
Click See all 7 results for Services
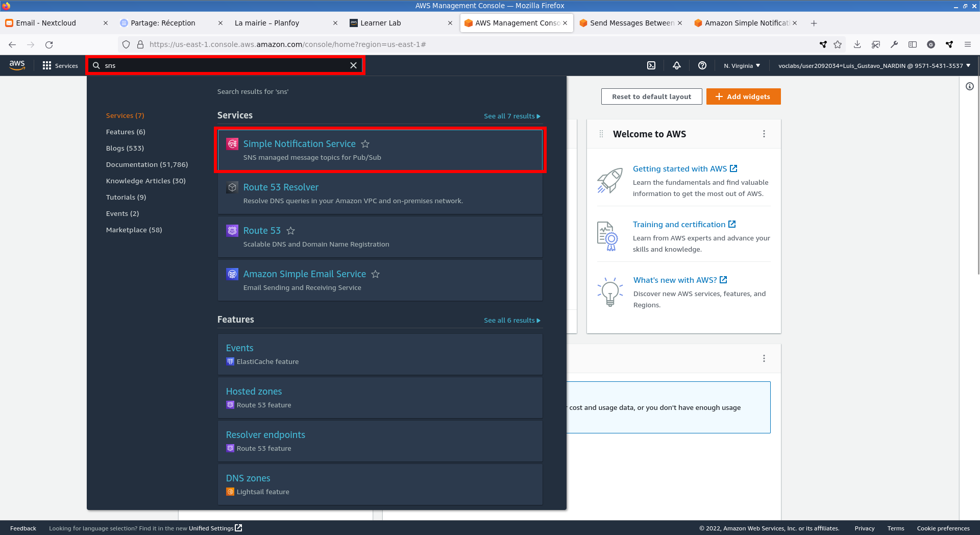tap(511, 116)
